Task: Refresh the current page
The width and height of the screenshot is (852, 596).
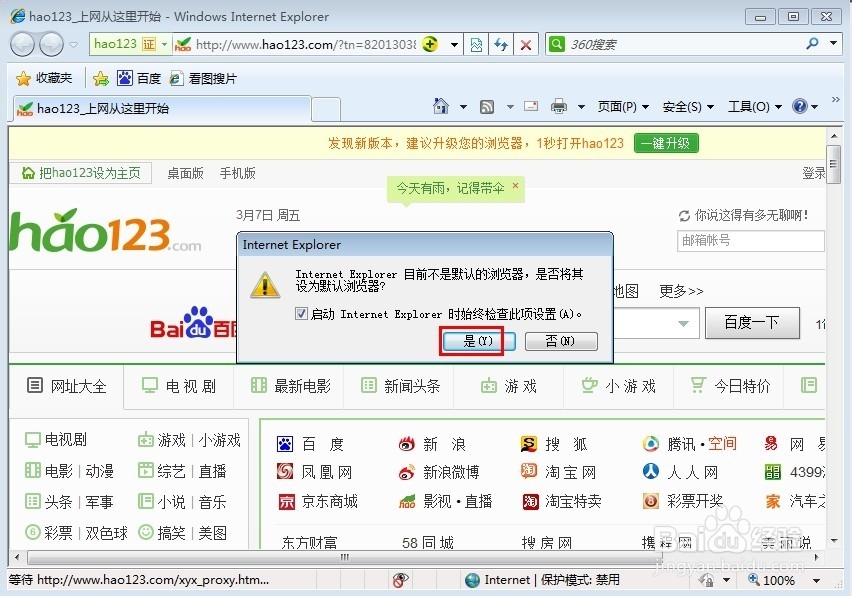Action: tap(500, 45)
